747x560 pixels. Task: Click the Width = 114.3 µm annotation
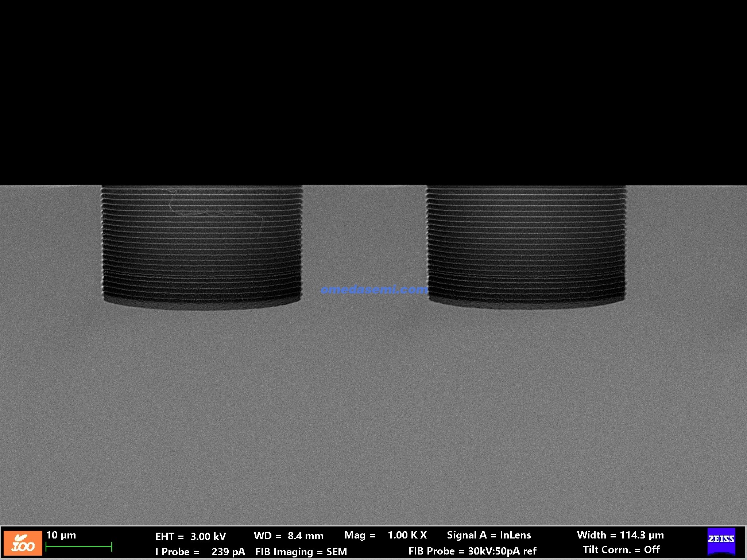(620, 535)
